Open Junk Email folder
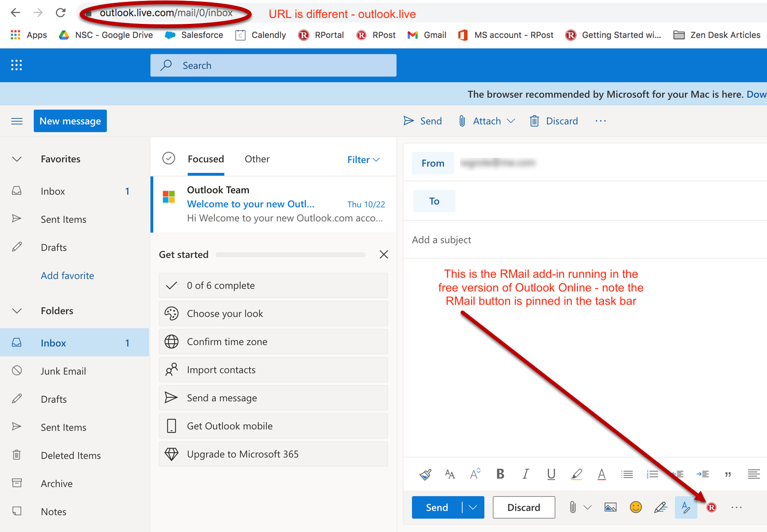 74,371
